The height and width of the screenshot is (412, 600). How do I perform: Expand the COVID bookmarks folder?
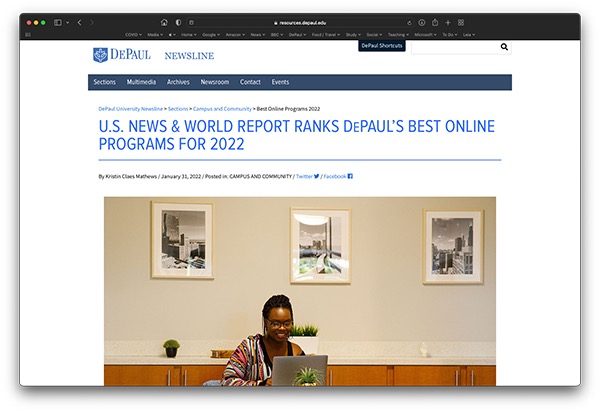point(134,34)
